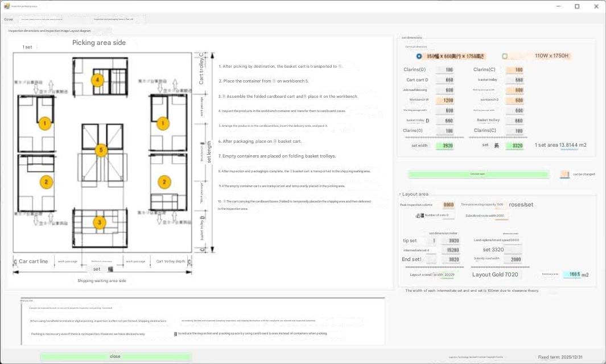This screenshot has height=364, width=606.
Task: Click the Subsidy road width field showing 2000
Action: [512, 259]
